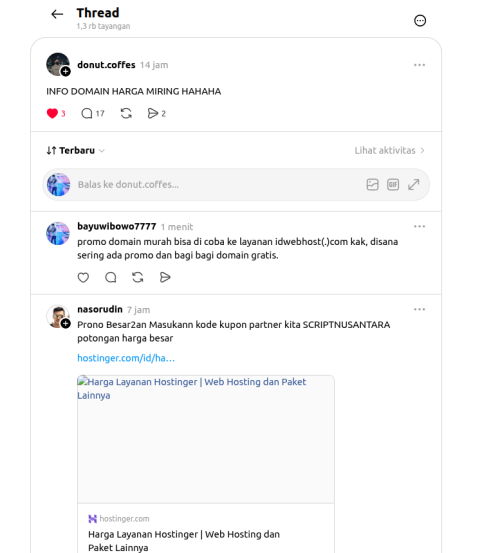Open the Hostinger link preview image
This screenshot has width=500, height=553.
pos(206,439)
